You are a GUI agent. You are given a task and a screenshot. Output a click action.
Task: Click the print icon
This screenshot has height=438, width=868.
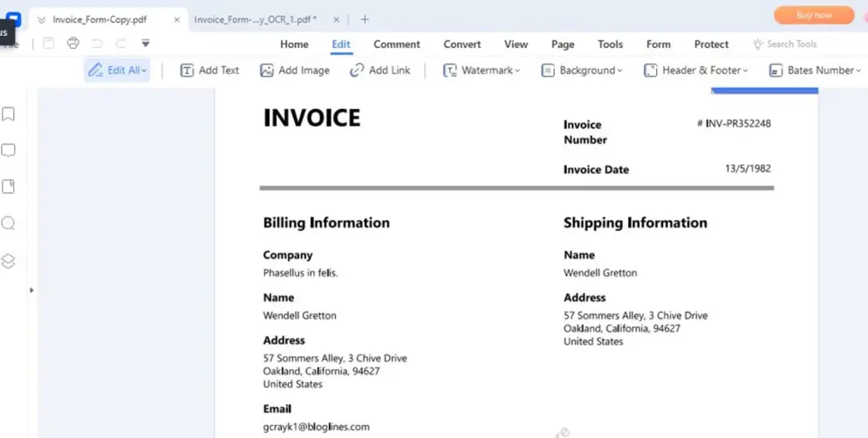click(x=73, y=44)
